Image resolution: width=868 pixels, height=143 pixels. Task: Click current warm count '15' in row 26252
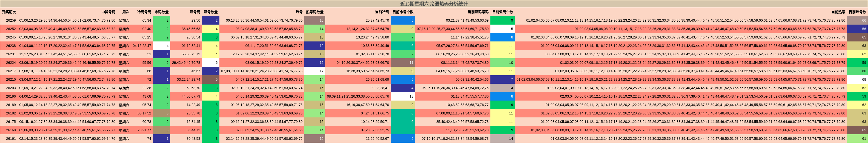pos(502,29)
